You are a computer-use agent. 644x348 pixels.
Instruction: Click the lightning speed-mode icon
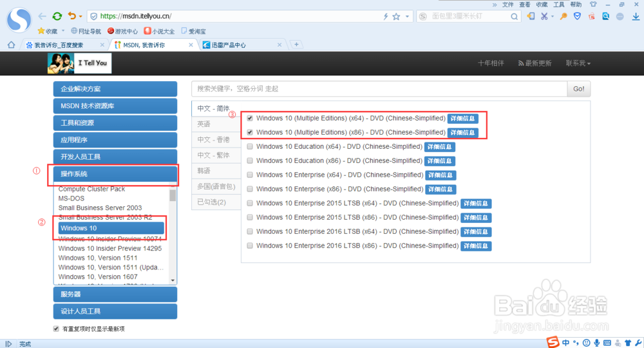[x=385, y=17]
